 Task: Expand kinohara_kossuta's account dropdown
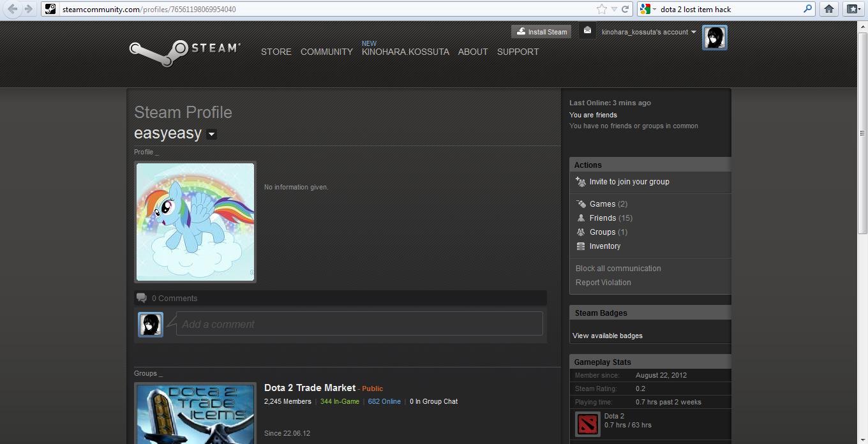pos(649,32)
